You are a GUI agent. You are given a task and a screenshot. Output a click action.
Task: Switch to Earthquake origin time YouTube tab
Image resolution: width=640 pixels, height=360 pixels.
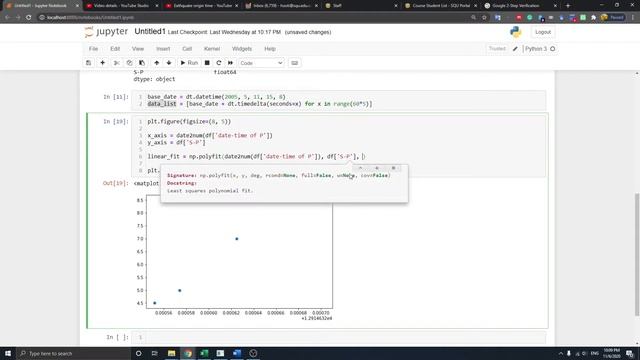coord(202,6)
